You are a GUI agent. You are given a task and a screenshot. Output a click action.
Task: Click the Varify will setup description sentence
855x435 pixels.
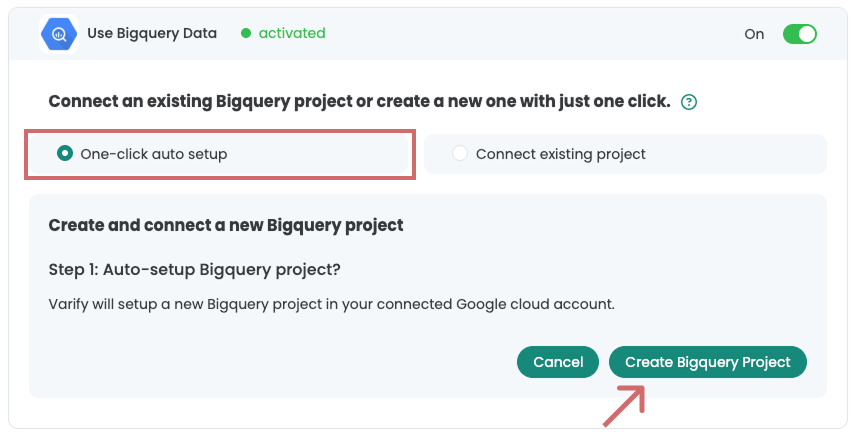pos(332,304)
